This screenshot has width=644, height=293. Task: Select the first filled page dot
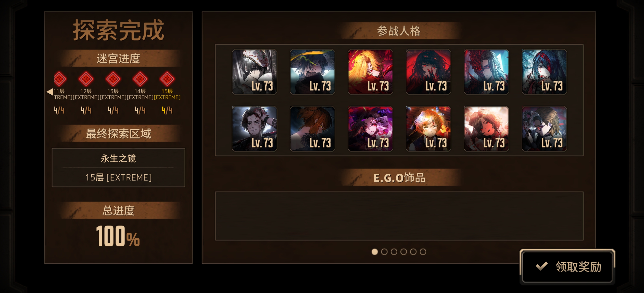pyautogui.click(x=375, y=252)
